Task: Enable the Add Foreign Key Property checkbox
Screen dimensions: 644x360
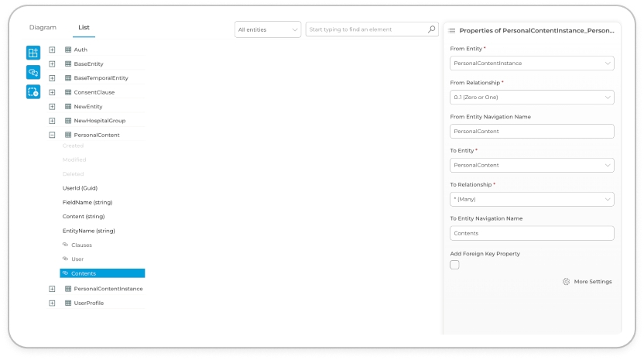Action: (x=454, y=265)
